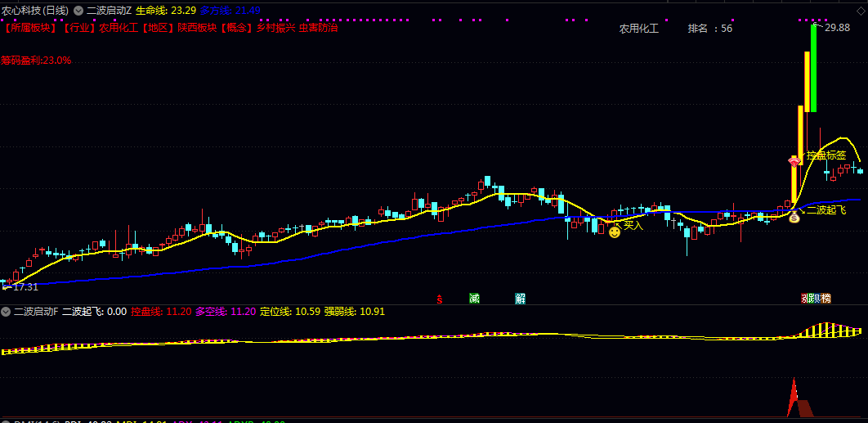Click the 二波启动Z indicator name
This screenshot has height=423, width=868.
pos(109,11)
